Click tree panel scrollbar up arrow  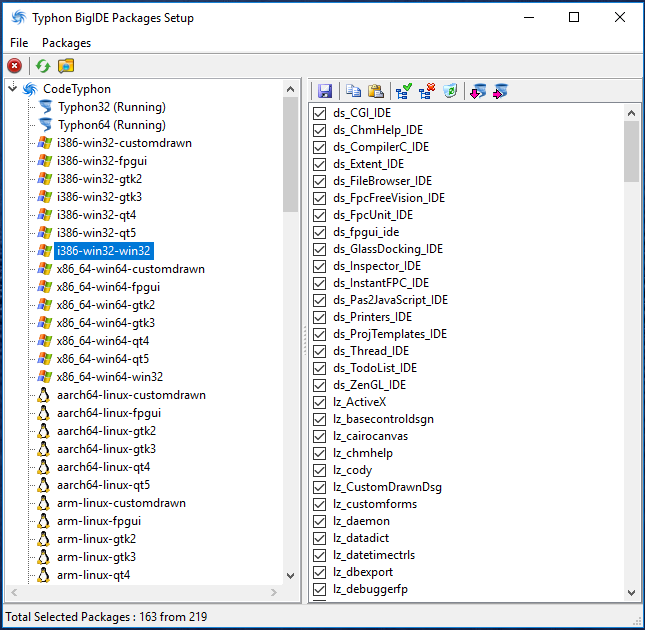pyautogui.click(x=290, y=89)
